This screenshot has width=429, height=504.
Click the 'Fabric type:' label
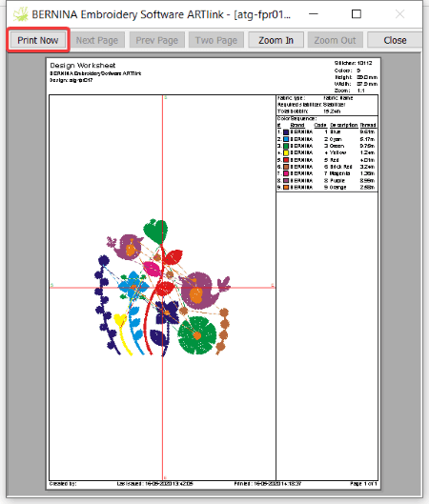pos(291,98)
